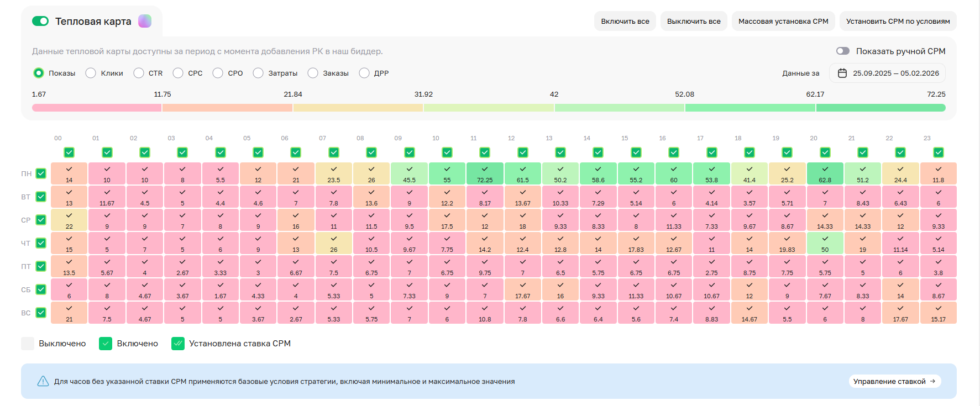
Task: Click the warning triangle icon in info banner
Action: click(x=43, y=381)
